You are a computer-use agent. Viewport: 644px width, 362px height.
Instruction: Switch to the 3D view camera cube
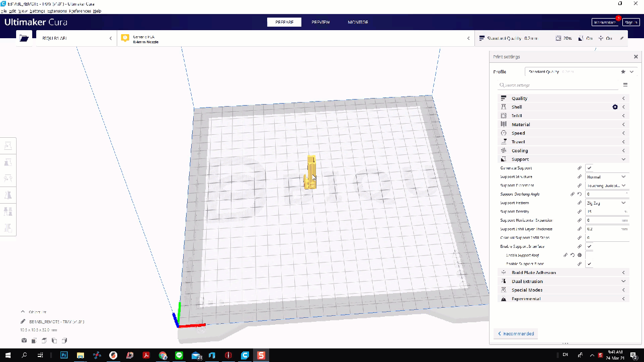pos(24,341)
